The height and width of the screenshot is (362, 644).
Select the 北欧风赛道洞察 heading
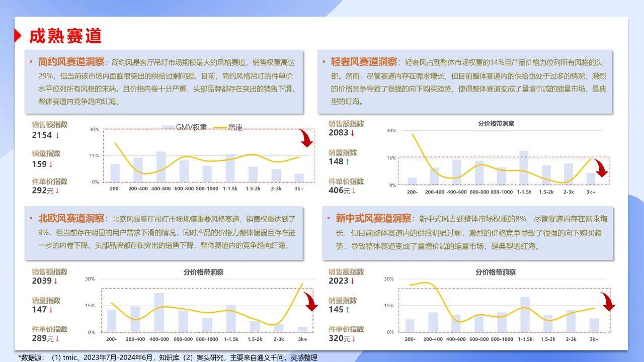tap(71, 219)
